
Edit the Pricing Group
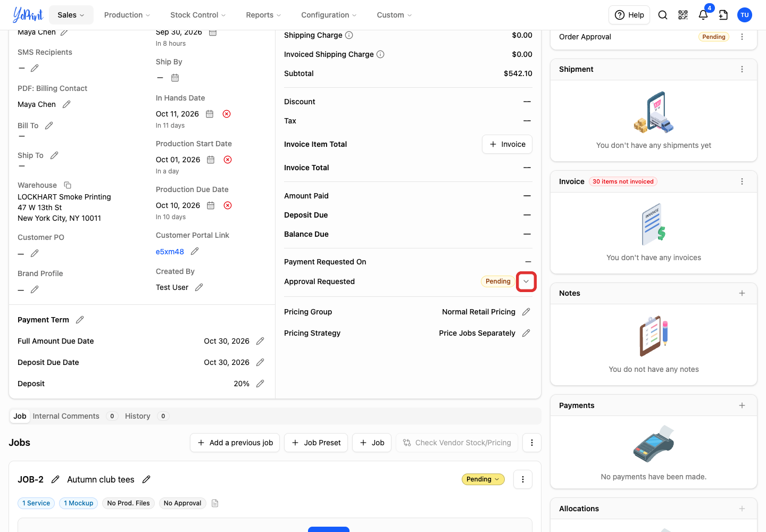point(526,312)
